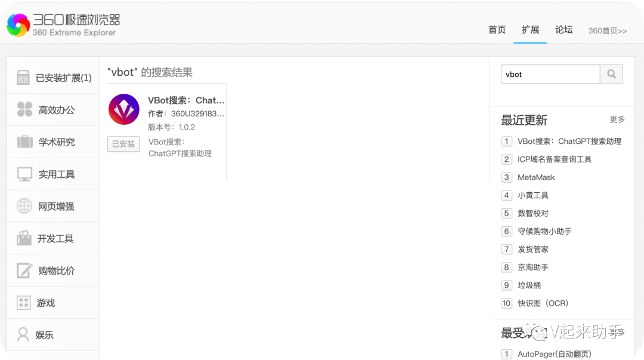644x360 pixels.
Task: Select the developer tools bag icon
Action: [24, 239]
